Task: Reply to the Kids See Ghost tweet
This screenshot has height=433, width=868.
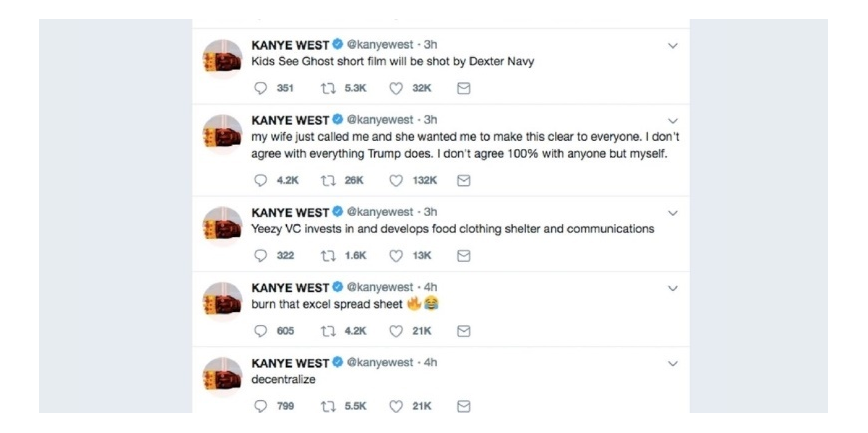Action: 261,89
